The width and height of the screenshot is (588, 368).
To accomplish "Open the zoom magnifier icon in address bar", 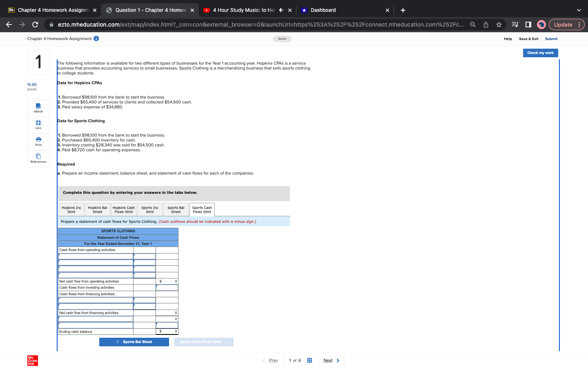I will [x=473, y=25].
